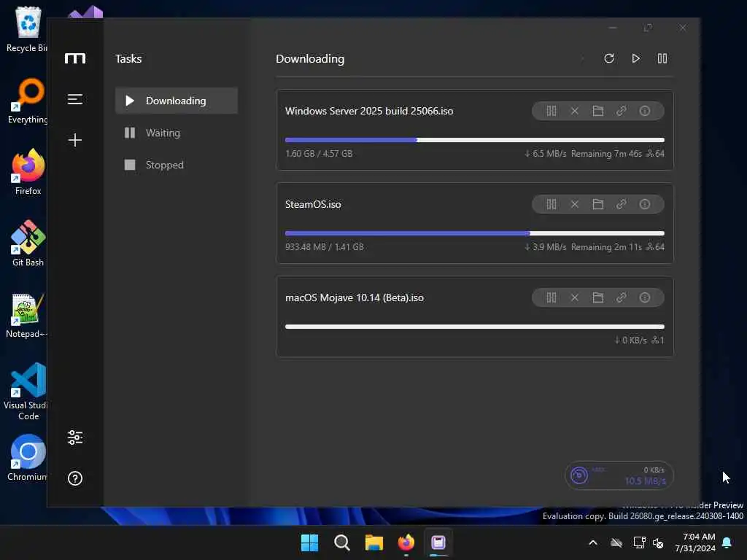Show hidden system tray icons
This screenshot has height=560, width=747.
pyautogui.click(x=593, y=542)
